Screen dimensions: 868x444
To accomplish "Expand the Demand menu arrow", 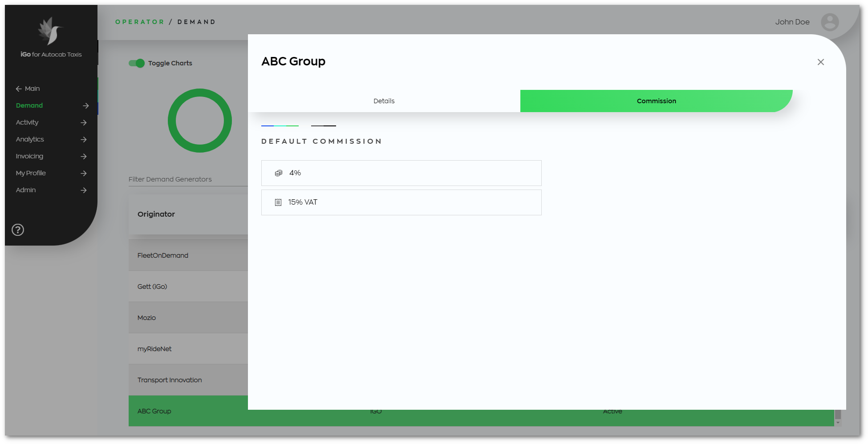I will pyautogui.click(x=86, y=106).
